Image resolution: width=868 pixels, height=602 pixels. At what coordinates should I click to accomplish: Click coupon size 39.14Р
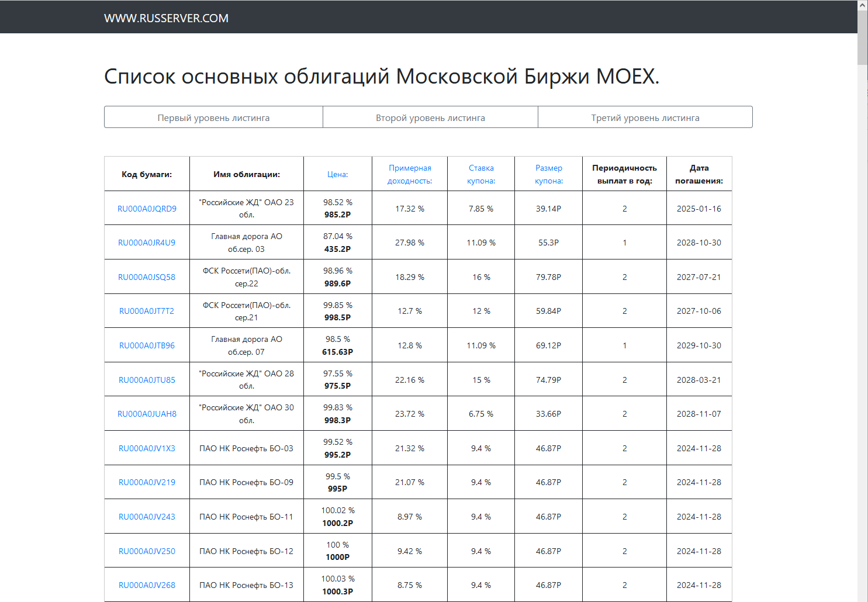click(549, 209)
